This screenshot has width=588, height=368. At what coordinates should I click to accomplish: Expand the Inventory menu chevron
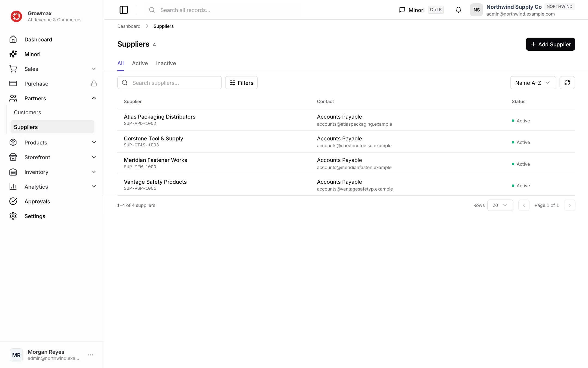[94, 172]
